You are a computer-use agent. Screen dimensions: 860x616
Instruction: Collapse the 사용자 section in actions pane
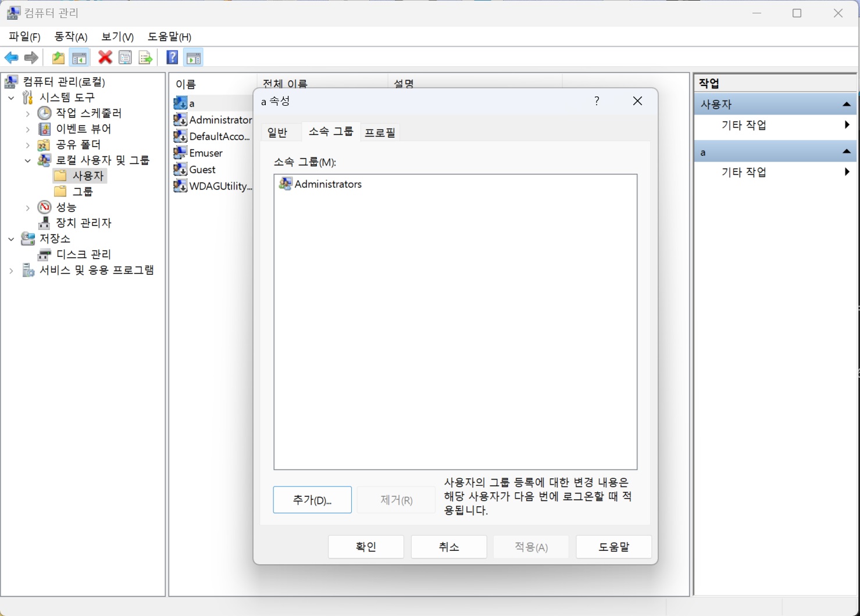coord(846,105)
